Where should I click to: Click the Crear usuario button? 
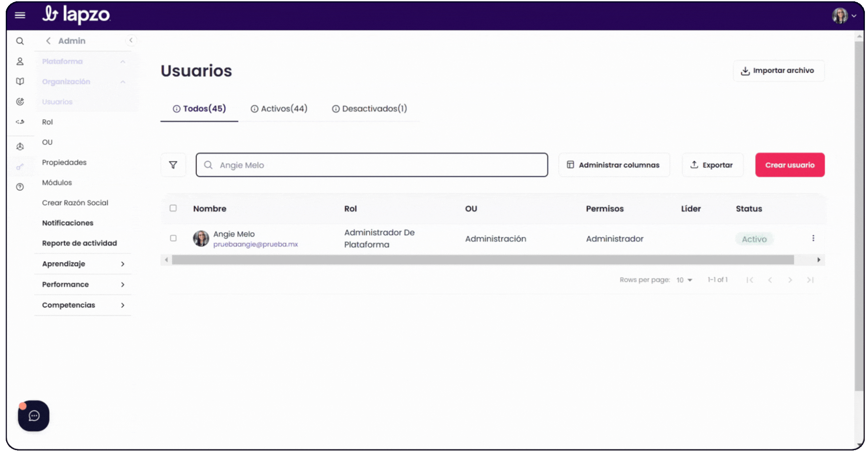(790, 165)
